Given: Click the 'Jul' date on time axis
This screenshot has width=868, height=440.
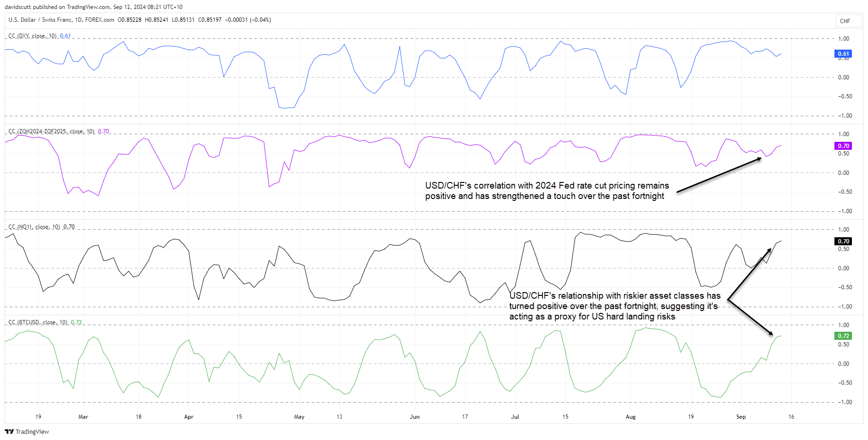Looking at the screenshot, I should (515, 417).
